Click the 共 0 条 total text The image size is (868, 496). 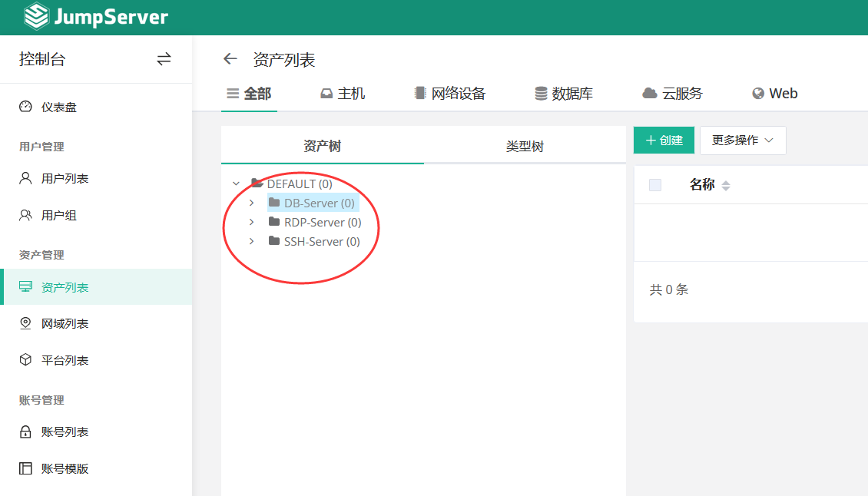(669, 289)
